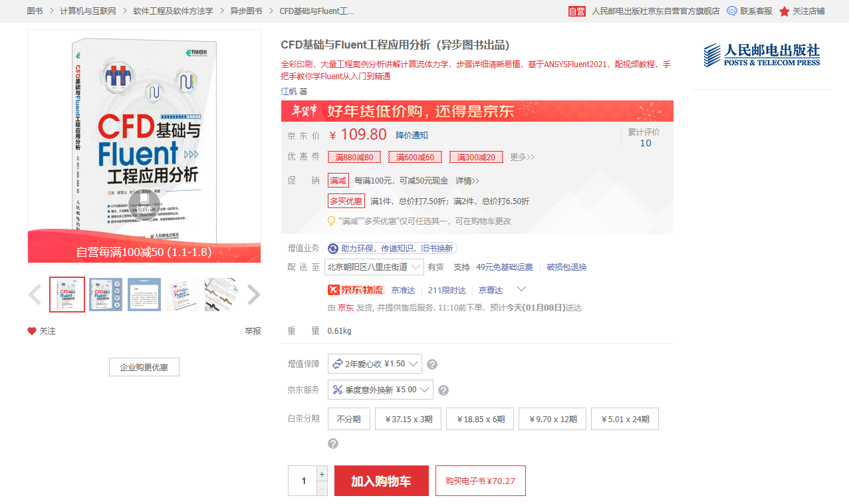Open 降价通知 price drop notification
849x504 pixels.
pos(412,134)
